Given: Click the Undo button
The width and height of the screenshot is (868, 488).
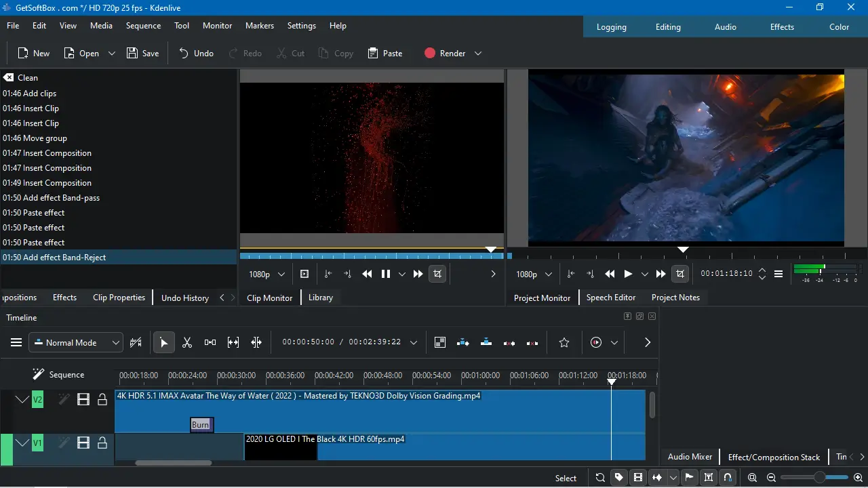Looking at the screenshot, I should (x=196, y=53).
